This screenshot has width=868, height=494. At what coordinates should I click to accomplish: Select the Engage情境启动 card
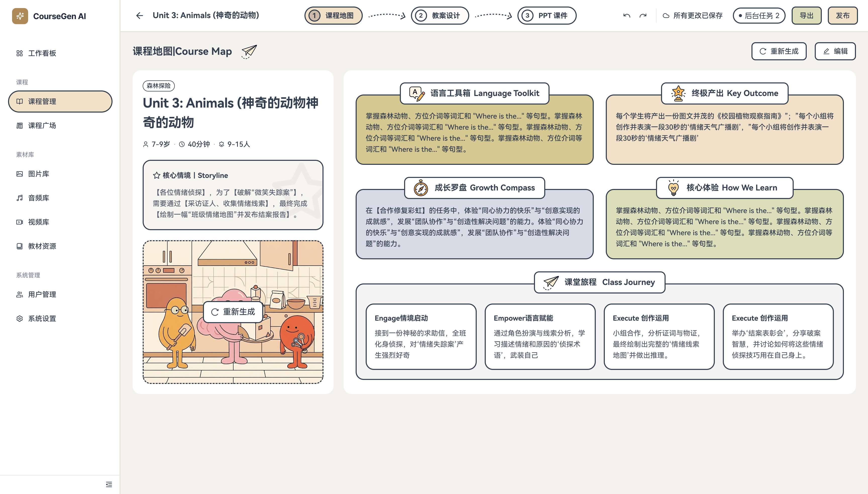click(421, 336)
